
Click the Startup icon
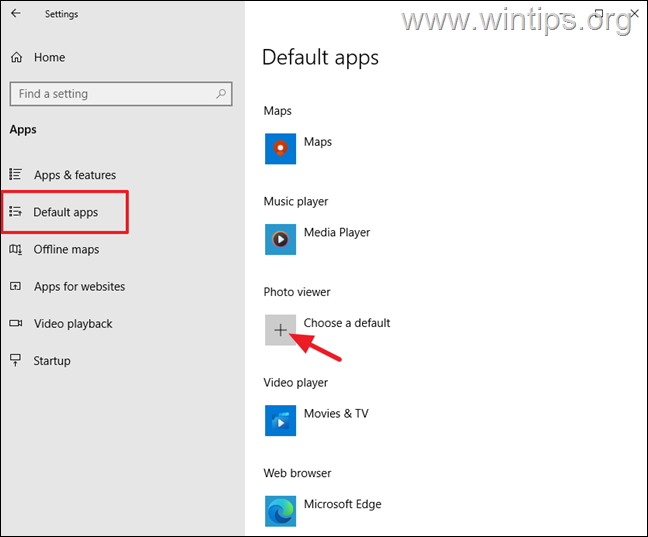point(16,360)
